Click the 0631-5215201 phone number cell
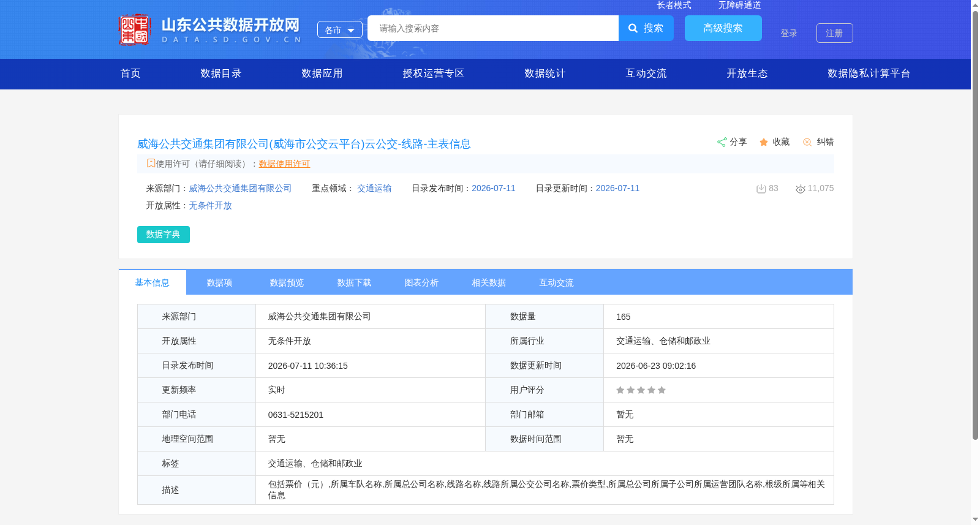980x525 pixels. (x=371, y=415)
